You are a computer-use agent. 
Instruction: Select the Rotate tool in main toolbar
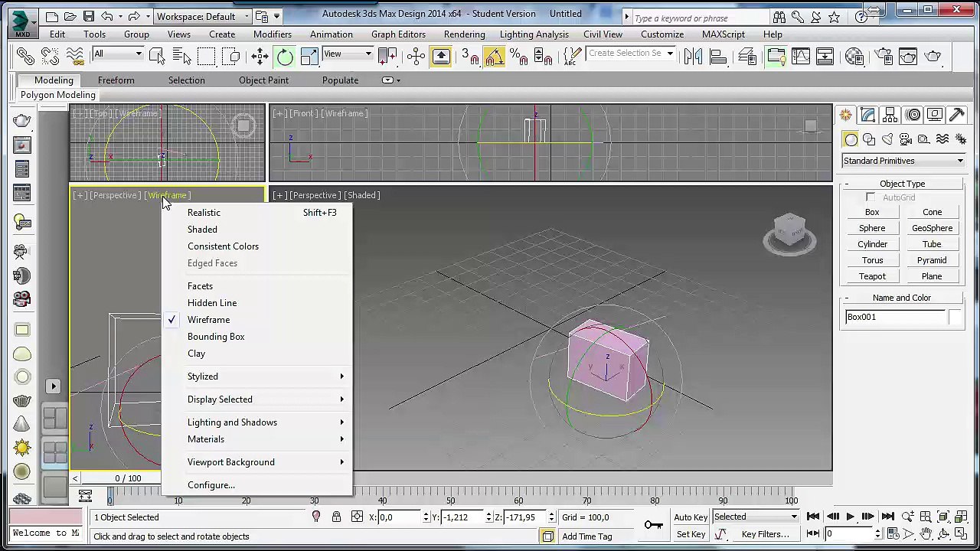coord(285,56)
